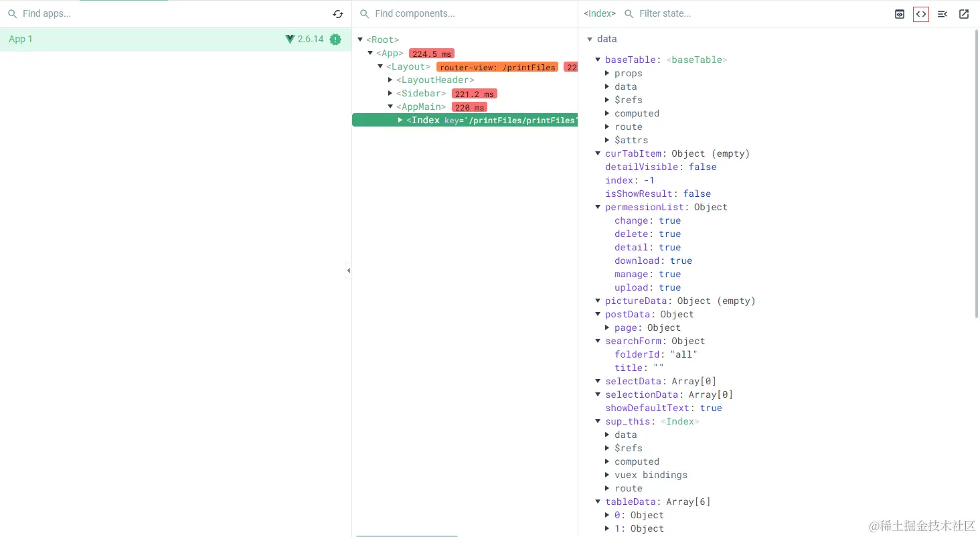The width and height of the screenshot is (980, 537).
Task: Collapse the permessionList object
Action: 598,207
